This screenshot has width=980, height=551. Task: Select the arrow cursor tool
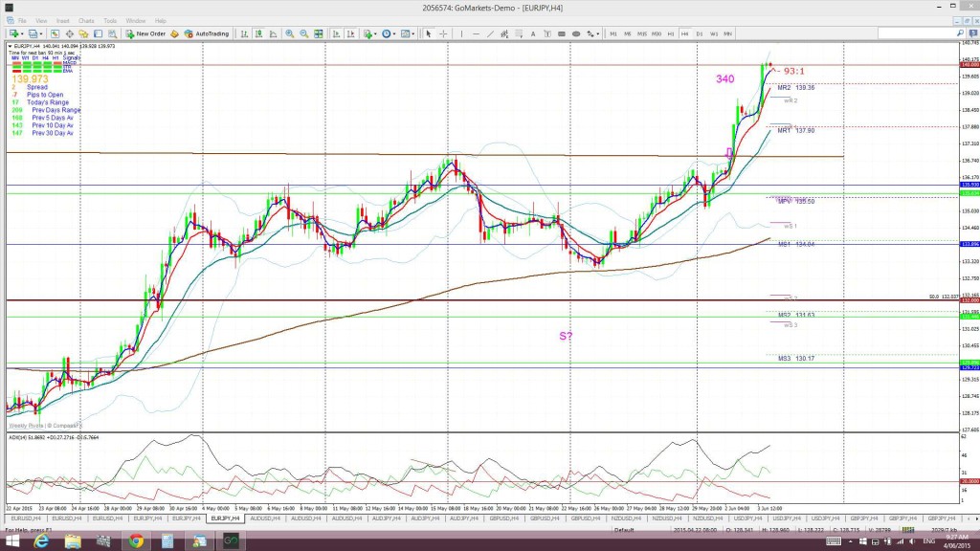click(x=428, y=33)
